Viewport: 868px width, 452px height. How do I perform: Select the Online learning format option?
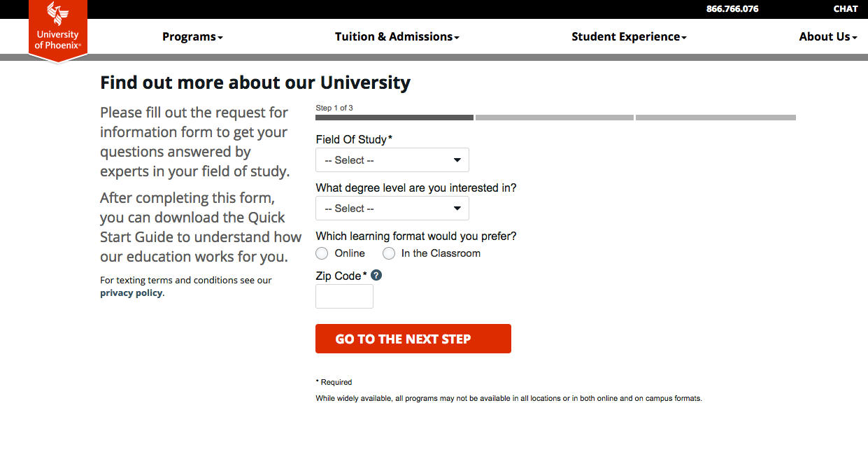pos(322,253)
